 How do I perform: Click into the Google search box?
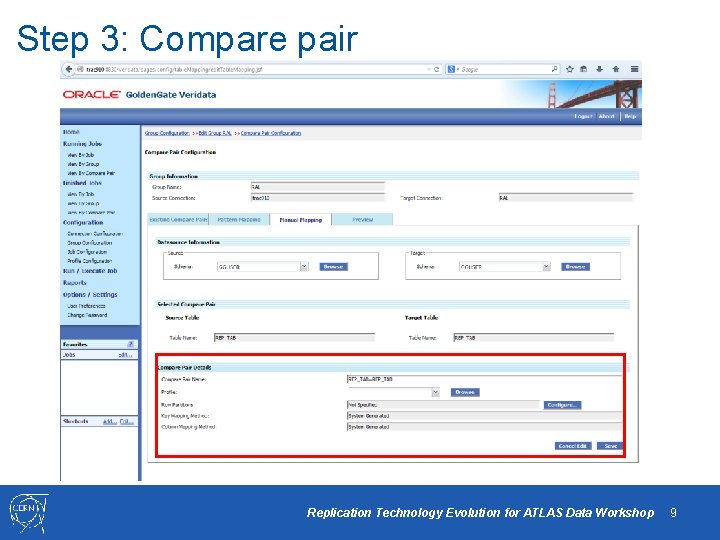[x=505, y=69]
